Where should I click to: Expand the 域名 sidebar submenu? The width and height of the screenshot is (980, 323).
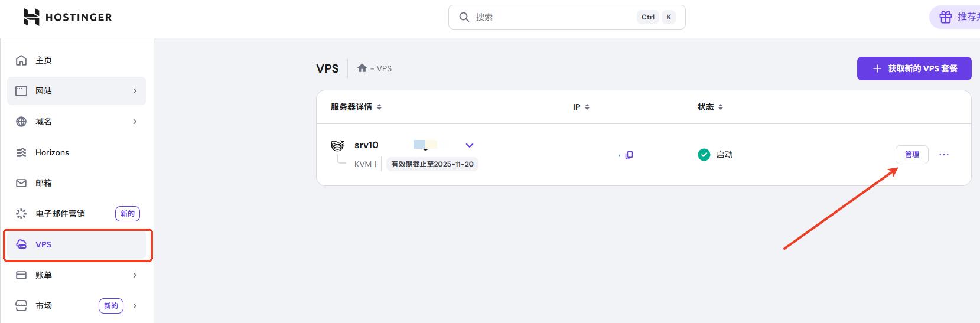pyautogui.click(x=135, y=122)
